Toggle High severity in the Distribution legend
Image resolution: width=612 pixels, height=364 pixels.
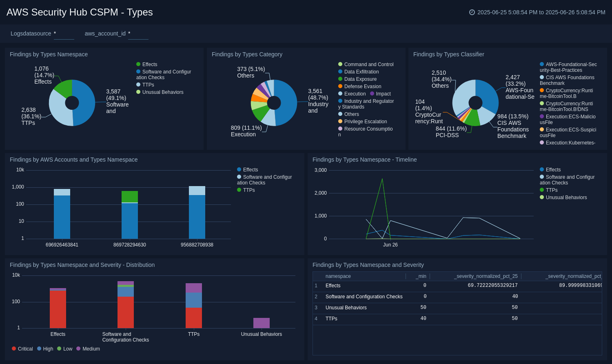45,349
